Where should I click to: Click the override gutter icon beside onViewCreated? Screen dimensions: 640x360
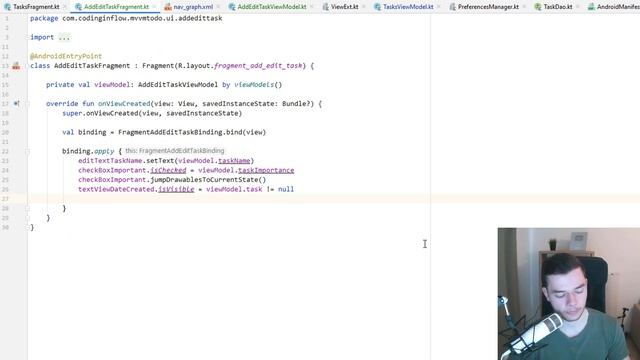[x=16, y=104]
